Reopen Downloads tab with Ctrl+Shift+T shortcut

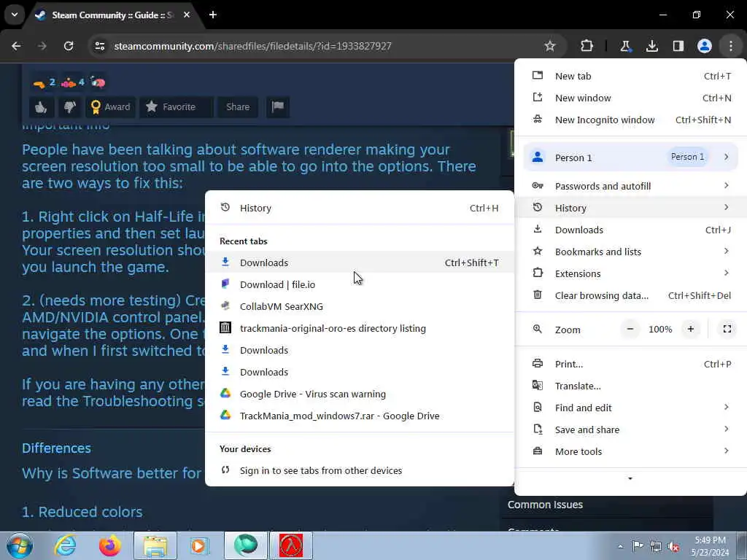(x=360, y=262)
